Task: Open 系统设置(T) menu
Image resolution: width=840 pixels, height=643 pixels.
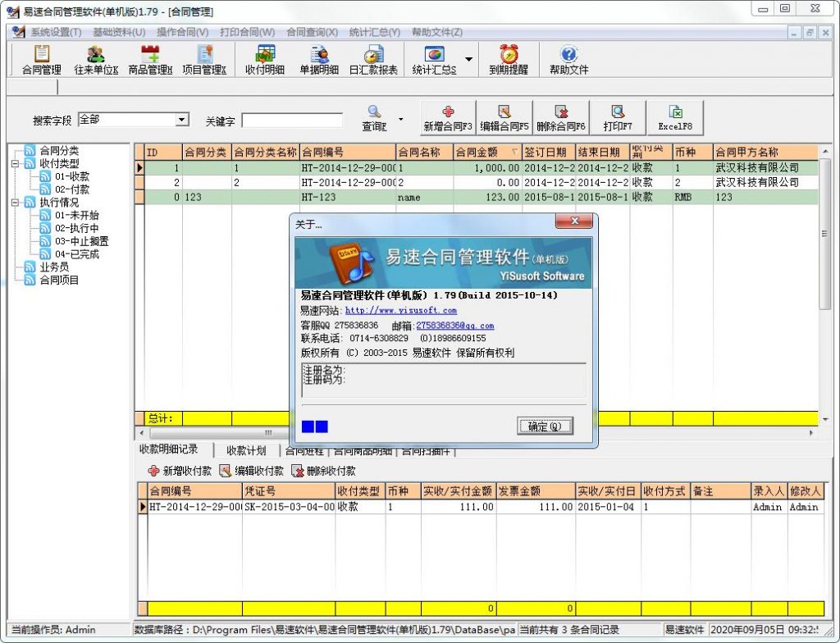Action: coord(56,32)
